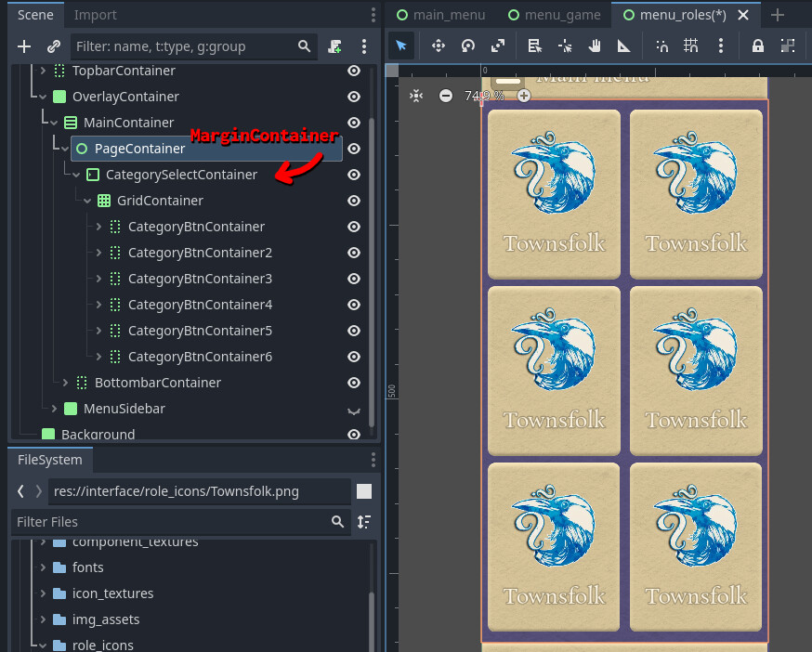812x652 pixels.
Task: Zoom in on the canvas
Action: point(524,96)
